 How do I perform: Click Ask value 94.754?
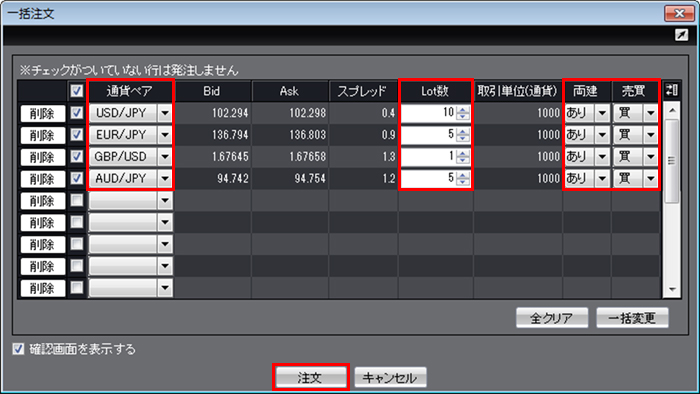[x=310, y=179]
